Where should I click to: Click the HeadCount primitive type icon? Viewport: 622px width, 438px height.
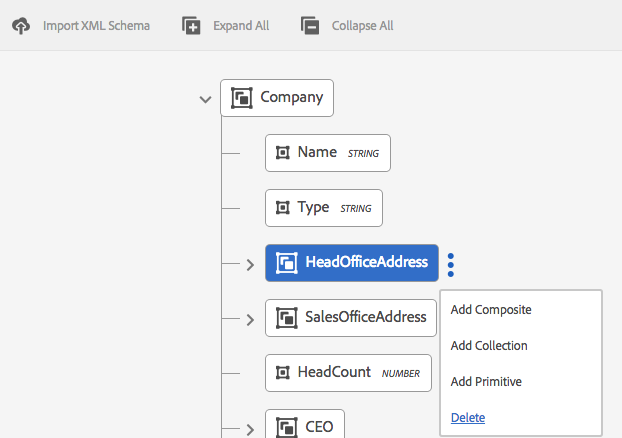coord(283,373)
